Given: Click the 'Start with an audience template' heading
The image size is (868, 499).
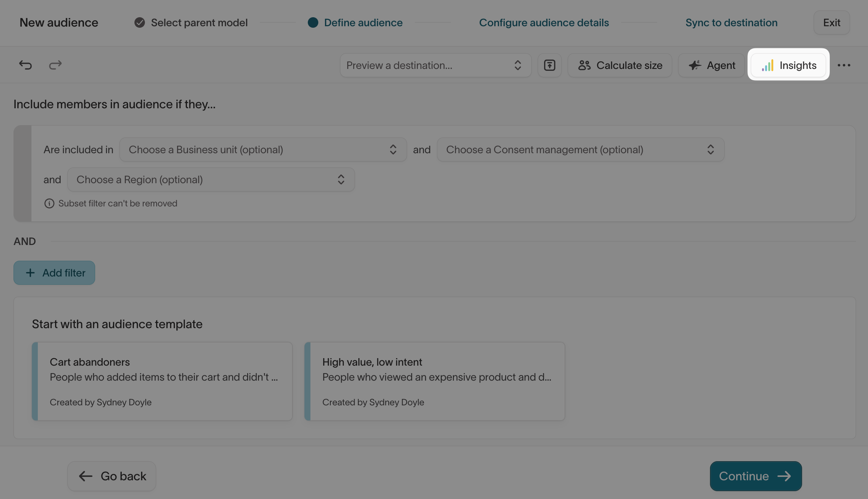Looking at the screenshot, I should point(117,324).
